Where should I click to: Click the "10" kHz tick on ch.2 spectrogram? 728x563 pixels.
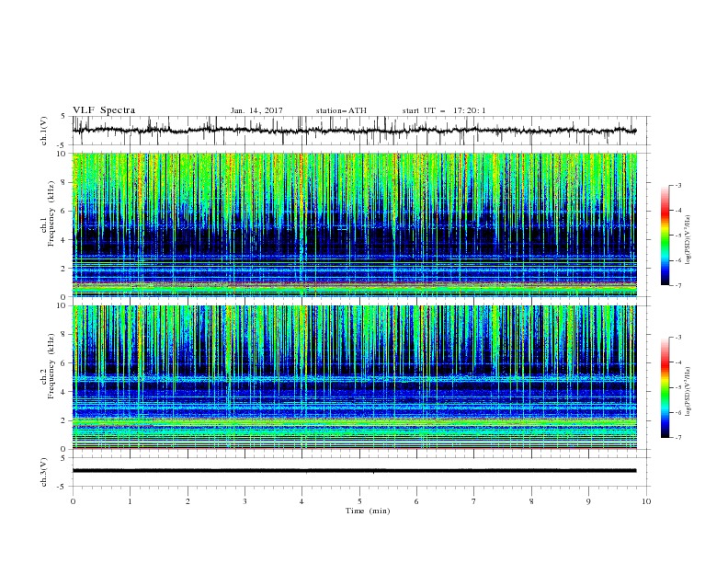(x=63, y=305)
